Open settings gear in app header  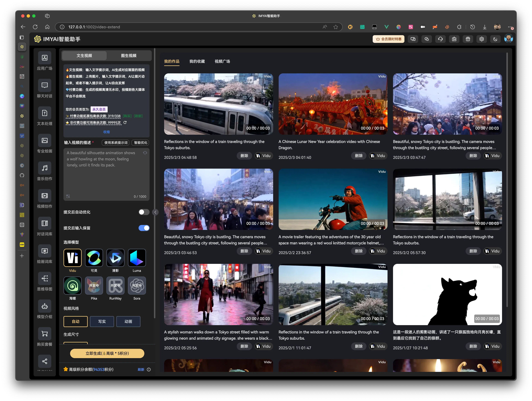tap(482, 39)
